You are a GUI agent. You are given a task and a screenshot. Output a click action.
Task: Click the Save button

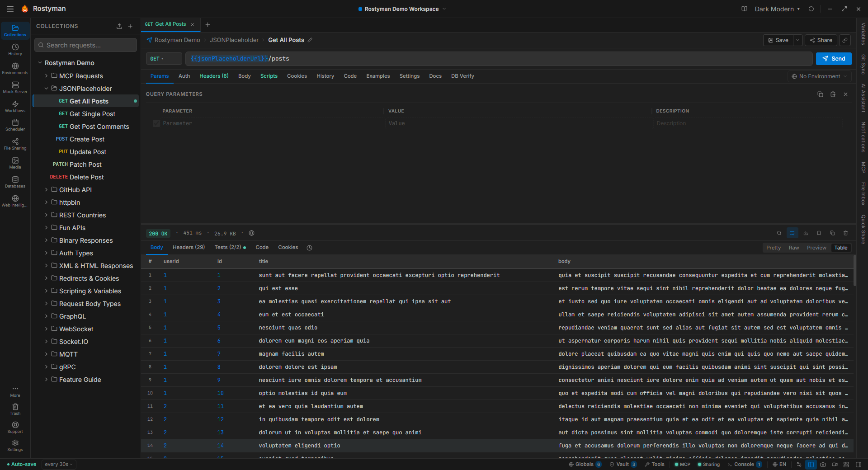click(778, 40)
